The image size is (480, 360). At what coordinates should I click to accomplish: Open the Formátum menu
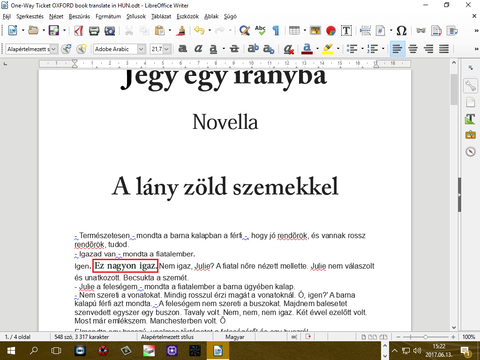click(x=108, y=16)
